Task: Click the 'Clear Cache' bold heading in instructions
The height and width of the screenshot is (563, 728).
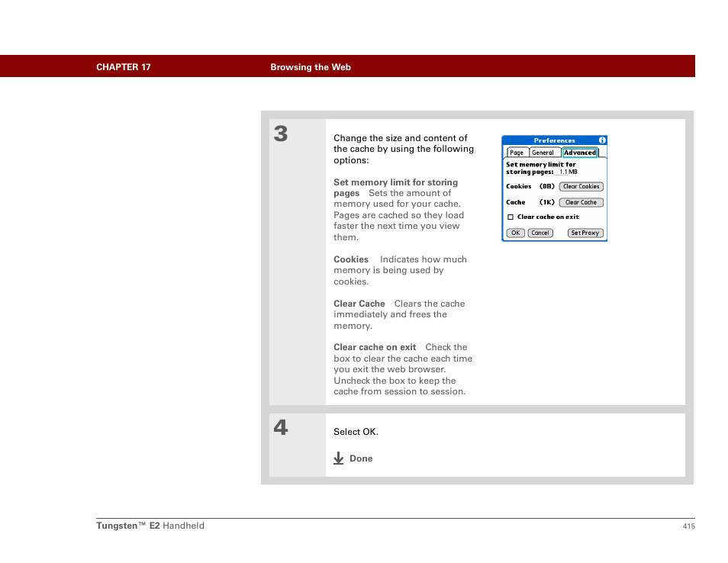Action: (359, 304)
